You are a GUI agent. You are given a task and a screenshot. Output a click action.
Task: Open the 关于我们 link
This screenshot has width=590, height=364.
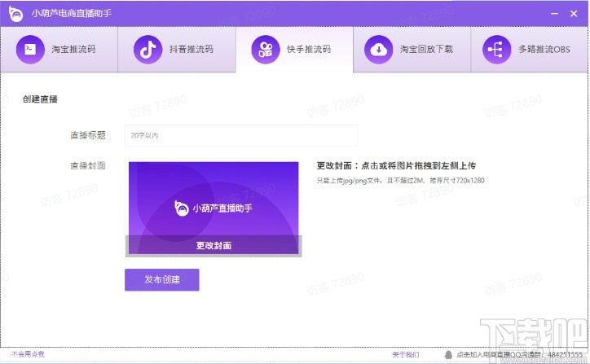405,354
